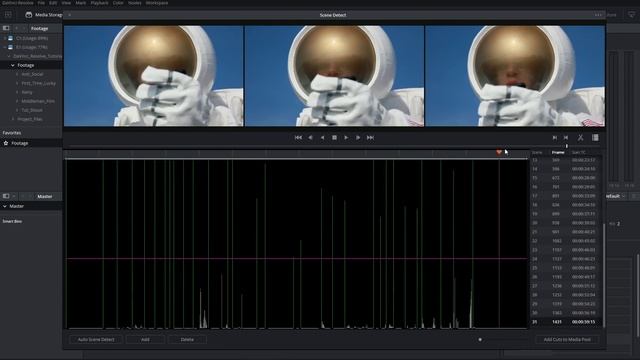Click the Auto Scene Detect button
Viewport: 640px width, 360px height.
(x=96, y=340)
